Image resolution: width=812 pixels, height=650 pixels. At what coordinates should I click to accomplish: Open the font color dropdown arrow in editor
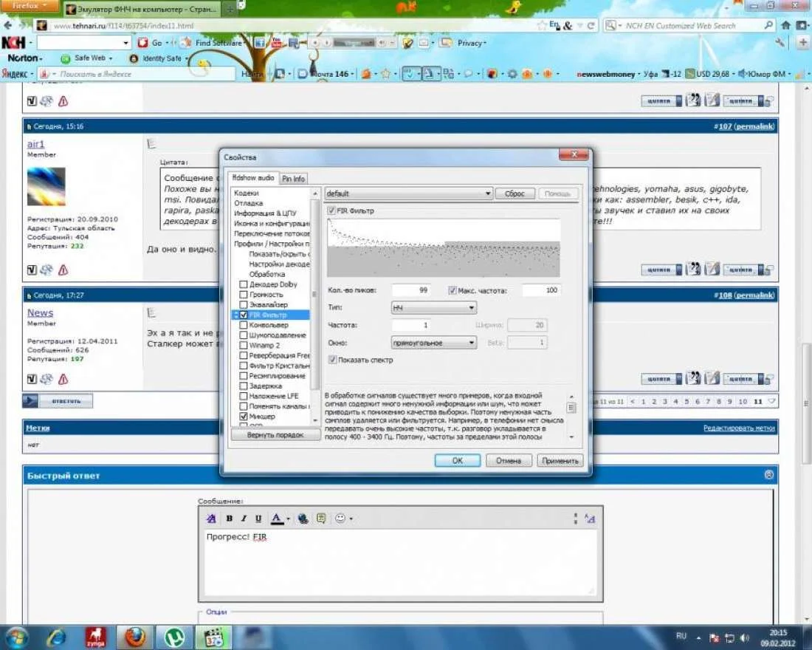tap(288, 519)
